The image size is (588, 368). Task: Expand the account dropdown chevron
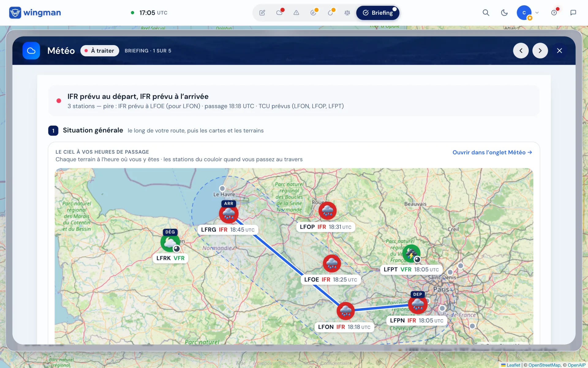pos(537,13)
